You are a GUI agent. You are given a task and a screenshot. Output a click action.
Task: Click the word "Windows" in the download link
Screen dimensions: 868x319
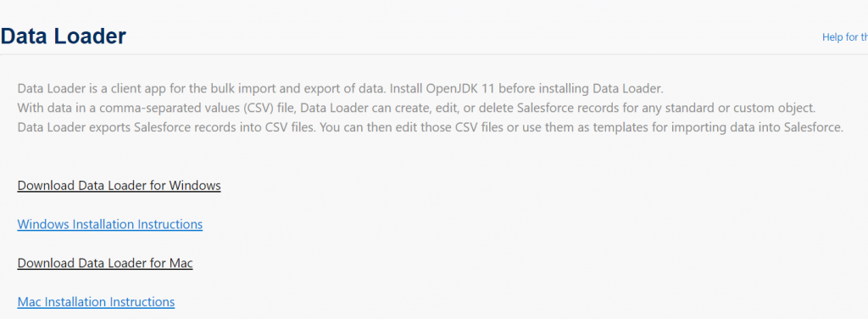195,186
